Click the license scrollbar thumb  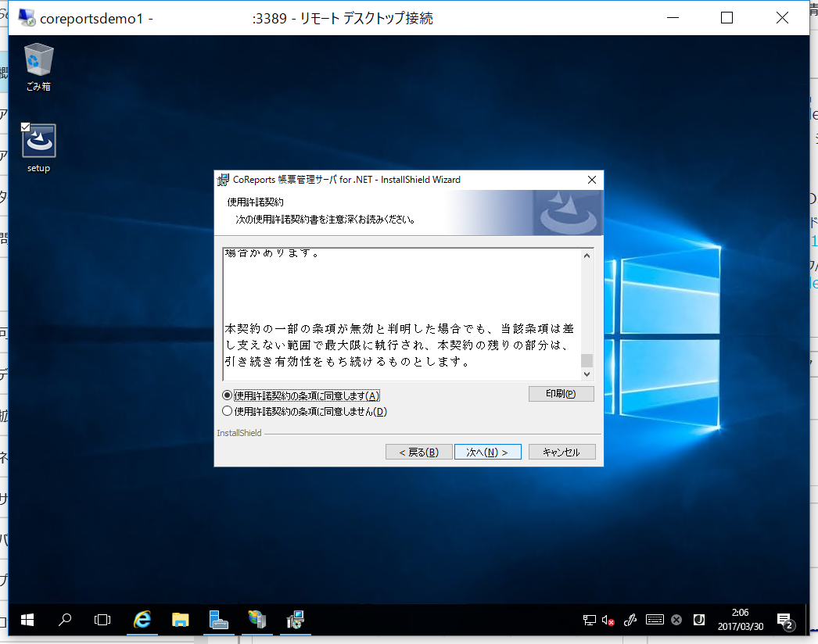click(x=587, y=360)
